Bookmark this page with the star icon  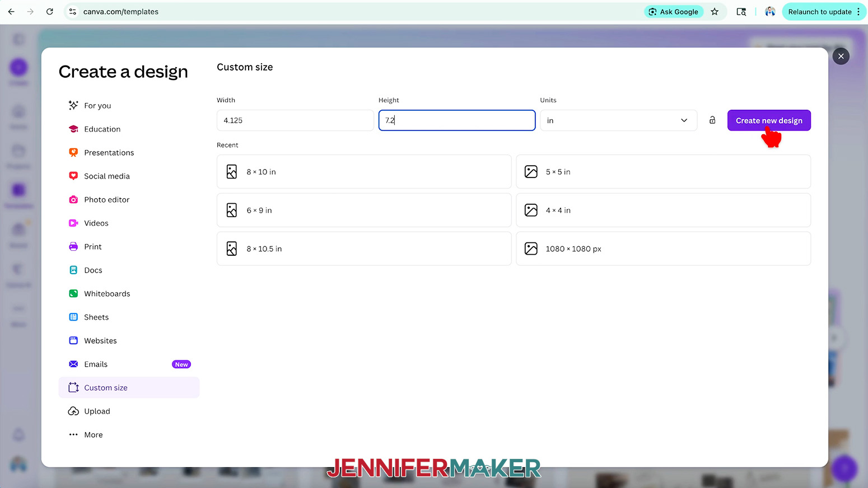715,12
